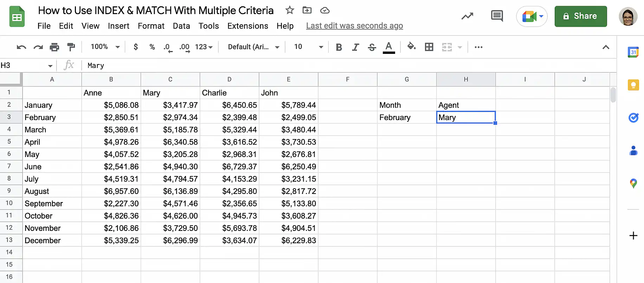Open comment history

point(497,16)
